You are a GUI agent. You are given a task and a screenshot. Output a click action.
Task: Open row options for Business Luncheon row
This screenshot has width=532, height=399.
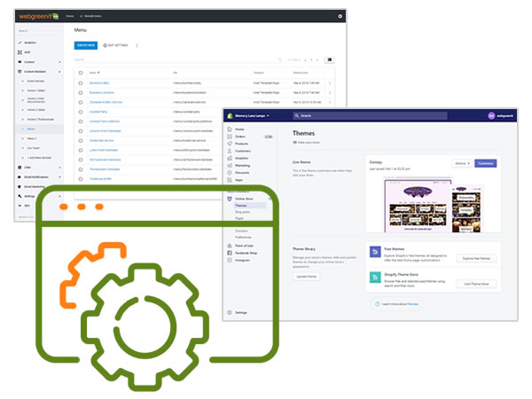330,92
